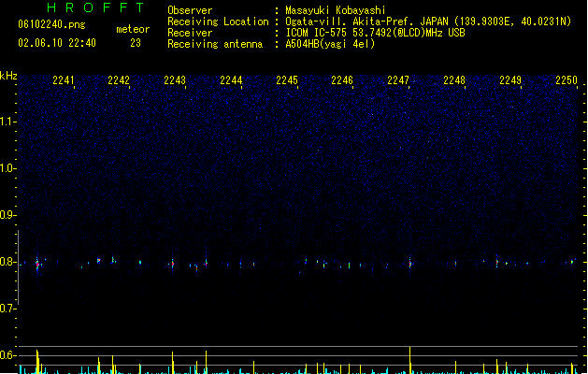Click the timestamp 02.06.10 22:40

(x=57, y=43)
